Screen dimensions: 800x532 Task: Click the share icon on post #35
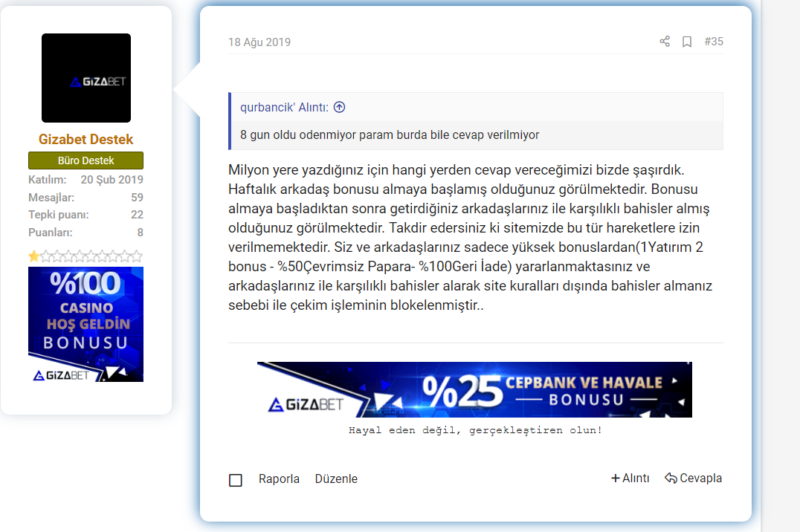664,42
